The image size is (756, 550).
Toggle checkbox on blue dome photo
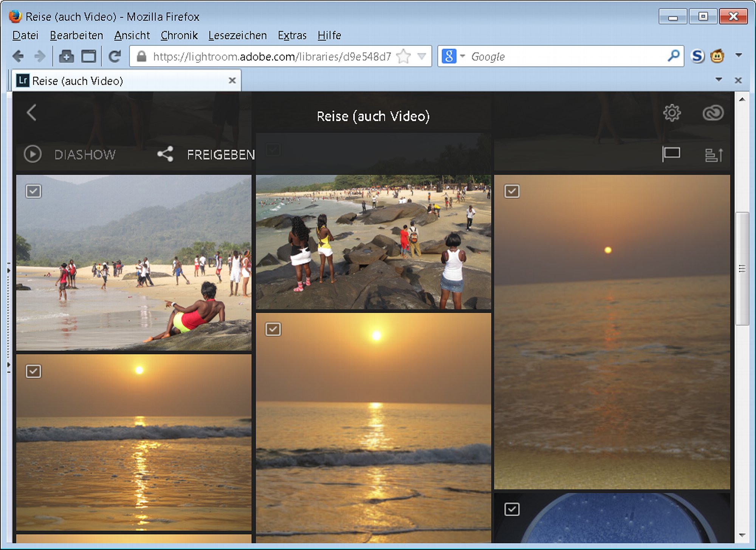[x=512, y=509]
